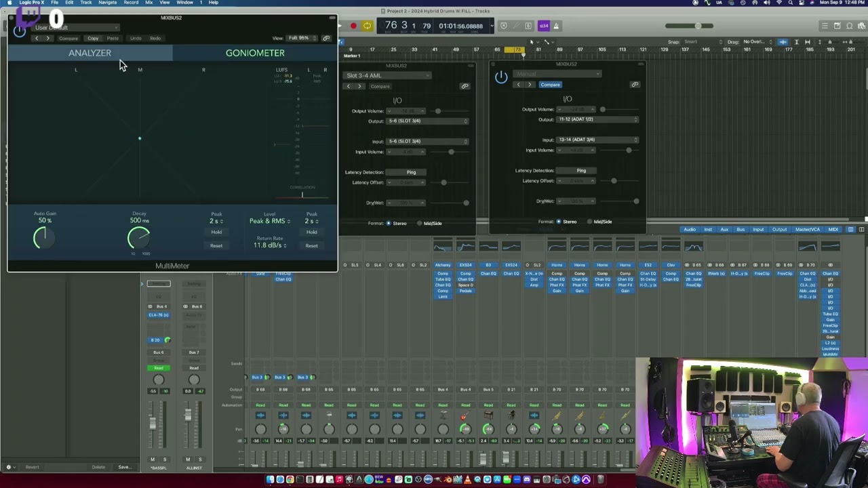Mute the BASSPL channel strip

point(153,460)
